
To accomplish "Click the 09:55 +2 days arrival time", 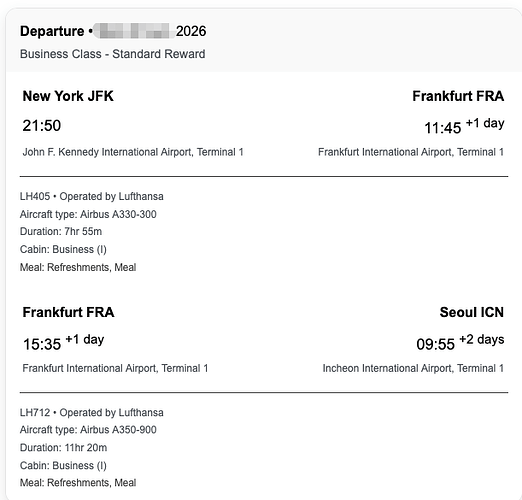I will tap(460, 343).
